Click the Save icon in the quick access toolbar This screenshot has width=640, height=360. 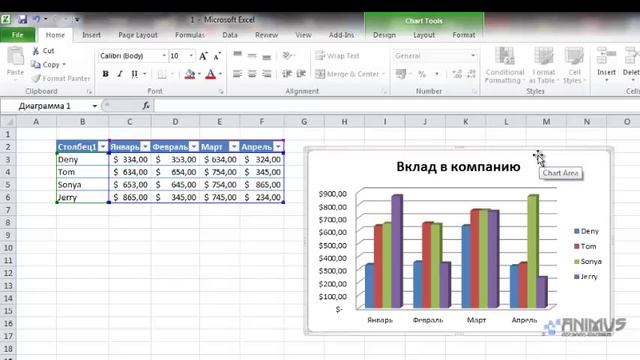point(22,19)
